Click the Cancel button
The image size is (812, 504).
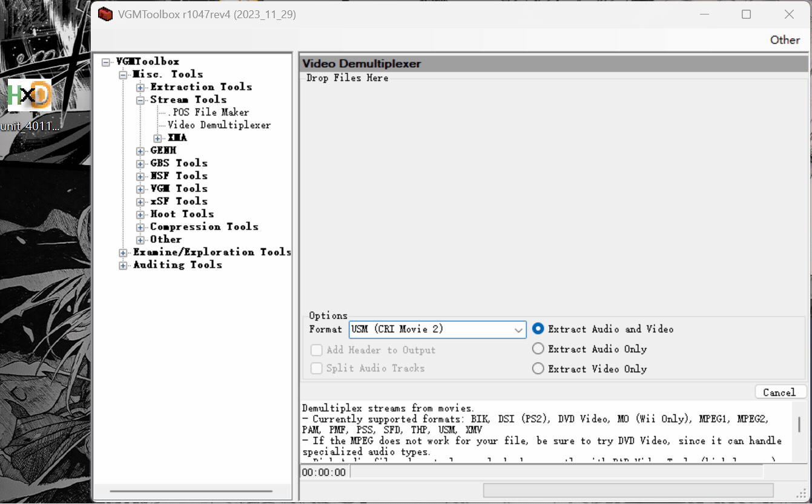781,392
